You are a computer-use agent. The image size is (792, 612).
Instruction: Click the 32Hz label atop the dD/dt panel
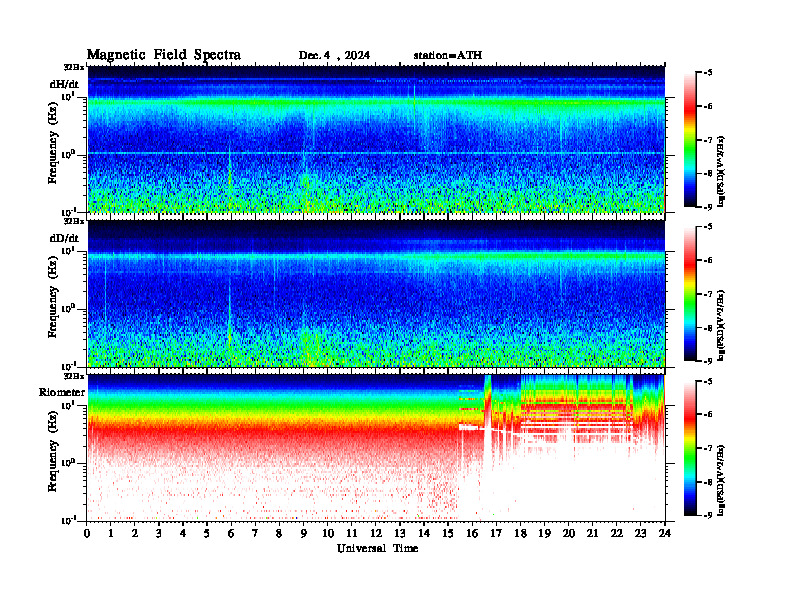[x=74, y=221]
